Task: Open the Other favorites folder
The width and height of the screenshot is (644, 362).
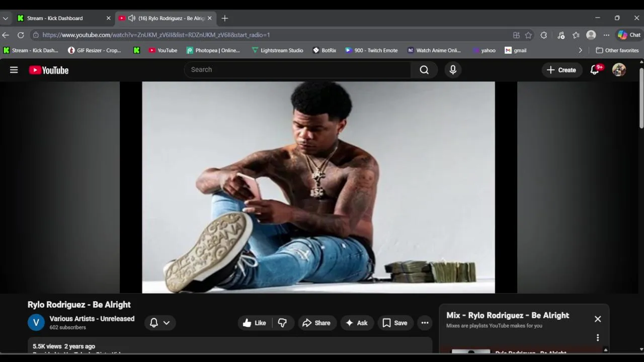Action: [x=617, y=50]
